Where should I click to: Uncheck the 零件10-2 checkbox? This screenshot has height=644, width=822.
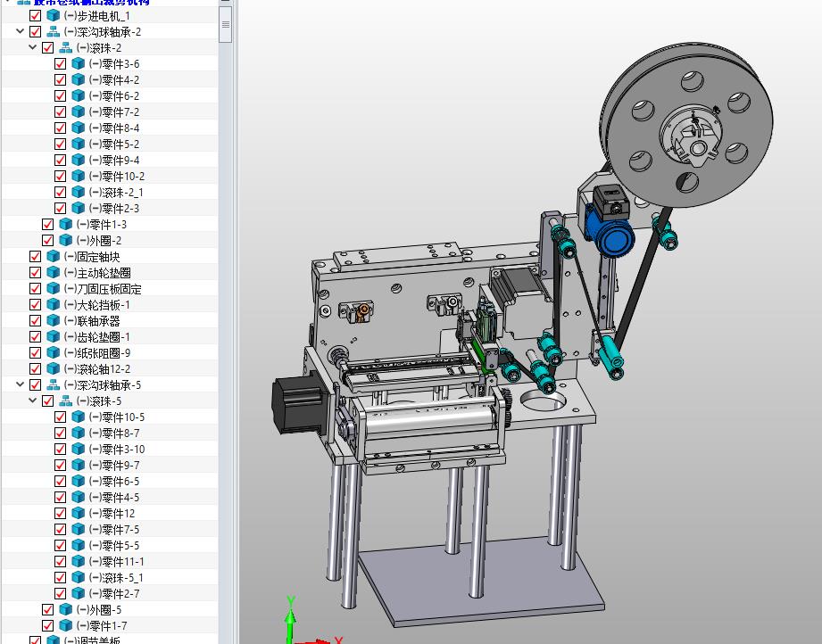pyautogui.click(x=61, y=176)
